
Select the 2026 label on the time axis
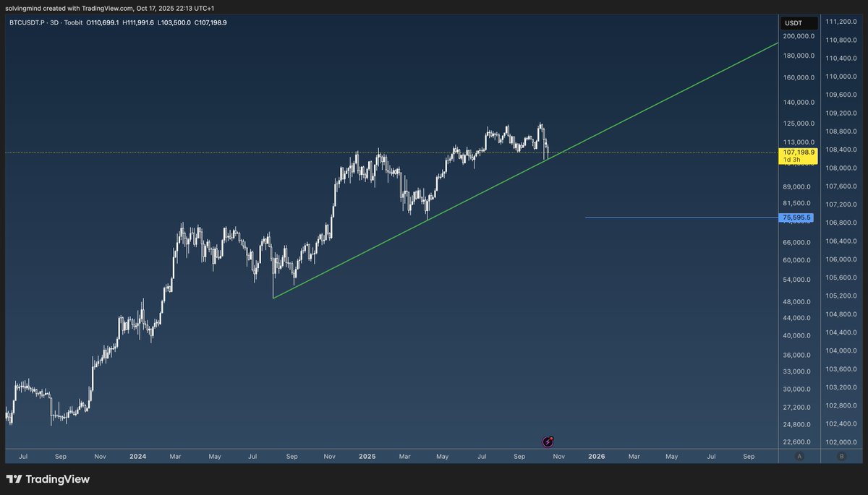[x=596, y=456]
